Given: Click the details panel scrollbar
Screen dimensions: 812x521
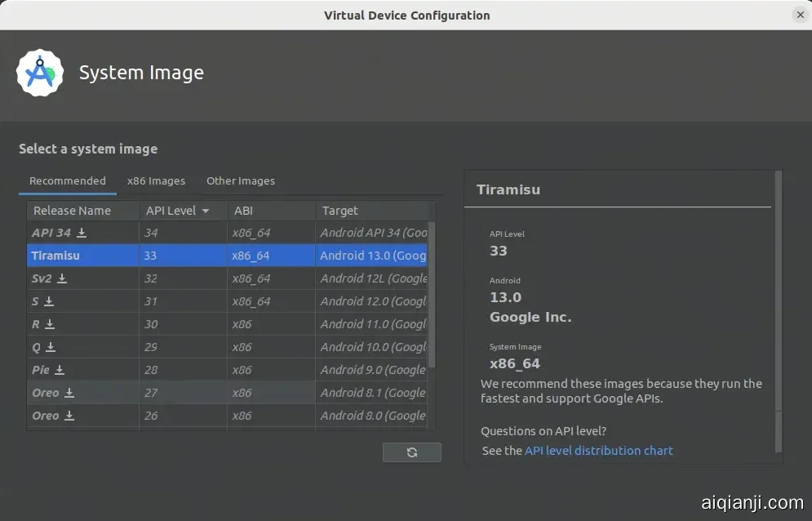Looking at the screenshot, I should point(778,310).
